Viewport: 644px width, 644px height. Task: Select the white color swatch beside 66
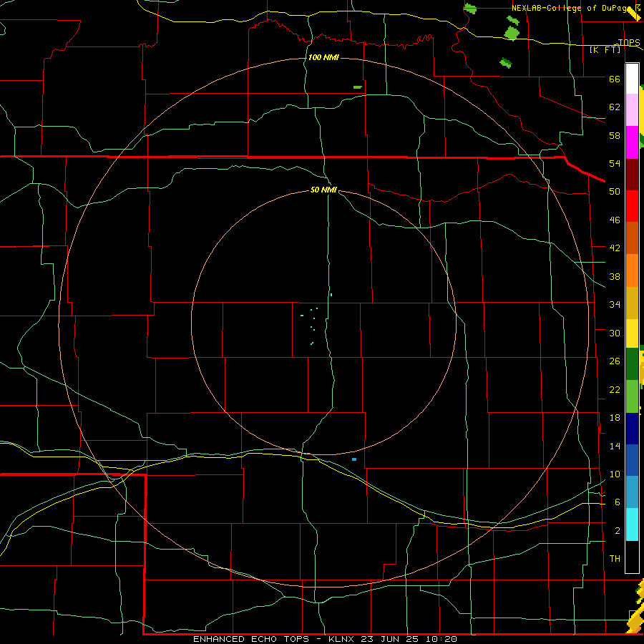[632, 79]
